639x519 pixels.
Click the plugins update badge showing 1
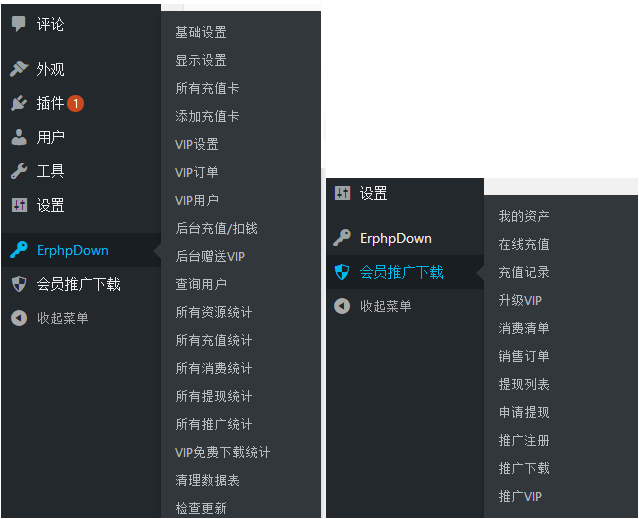click(x=75, y=103)
